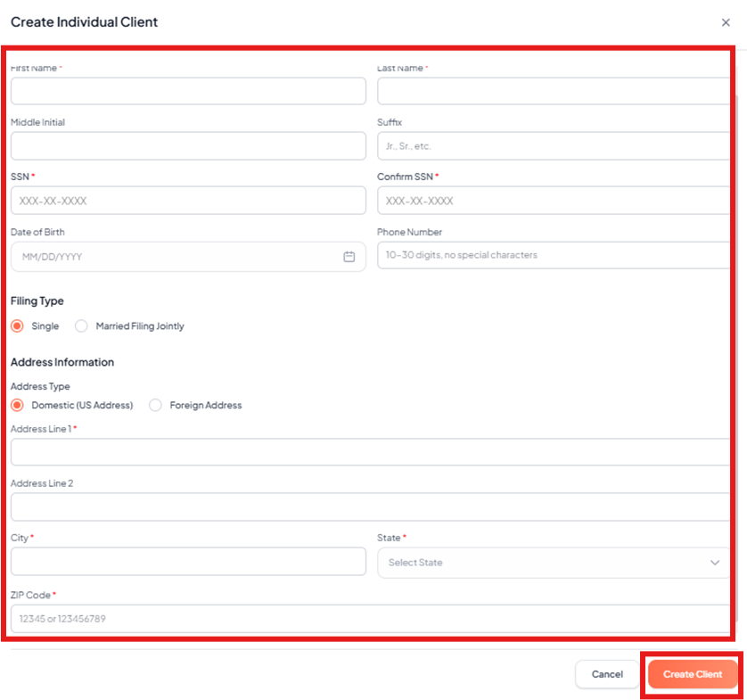Click into the Last Name field
This screenshot has width=747, height=700.
click(553, 91)
